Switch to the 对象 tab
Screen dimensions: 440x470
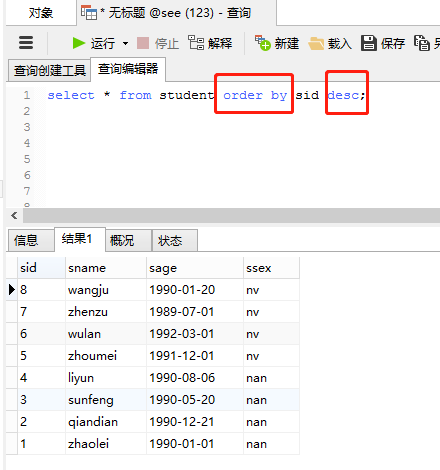(x=41, y=13)
